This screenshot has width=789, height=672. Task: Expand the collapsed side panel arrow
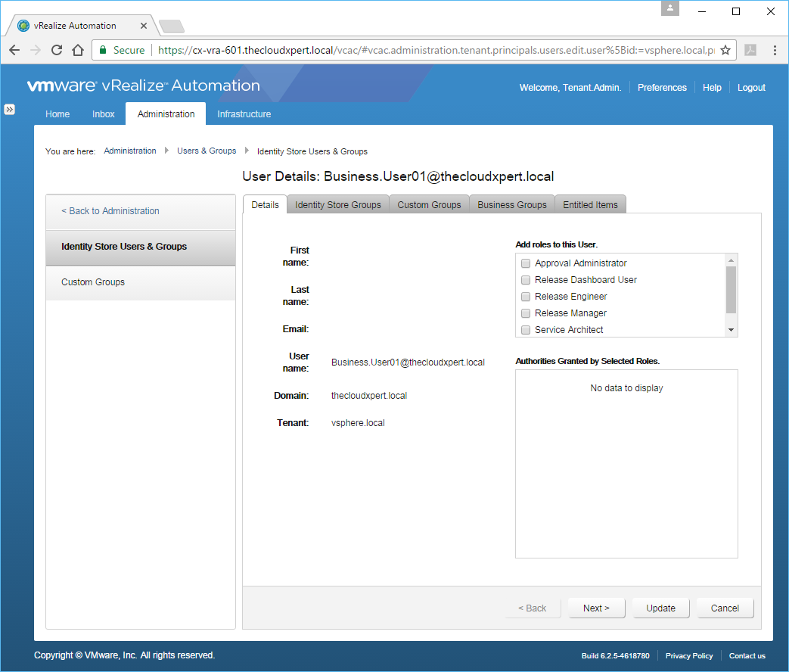(x=10, y=109)
